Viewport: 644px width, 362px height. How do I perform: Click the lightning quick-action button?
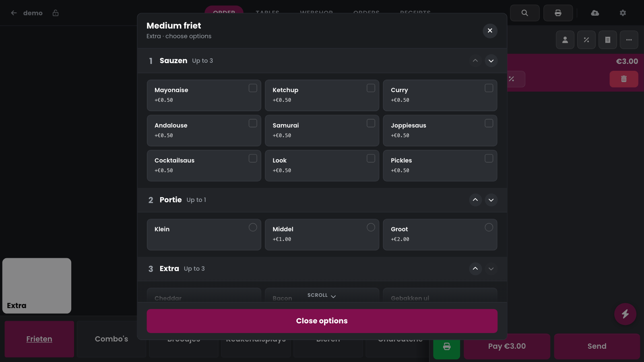click(x=625, y=314)
